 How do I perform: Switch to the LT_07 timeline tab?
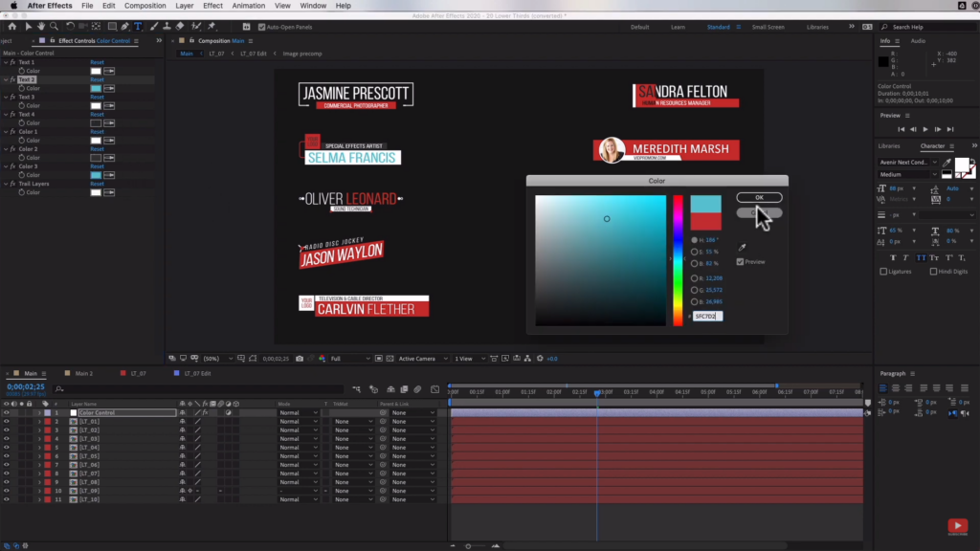click(x=138, y=374)
